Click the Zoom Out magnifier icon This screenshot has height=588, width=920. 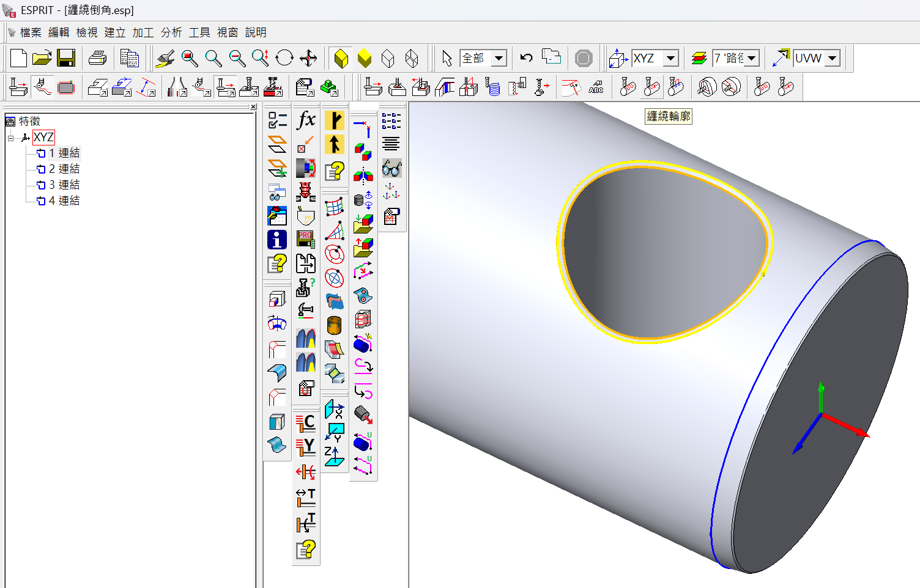point(237,58)
